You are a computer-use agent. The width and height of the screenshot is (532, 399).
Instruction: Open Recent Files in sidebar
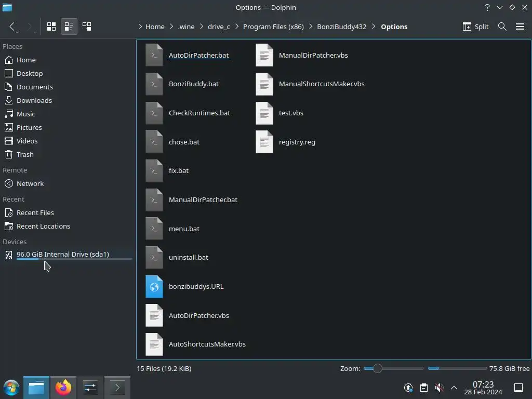66,212
